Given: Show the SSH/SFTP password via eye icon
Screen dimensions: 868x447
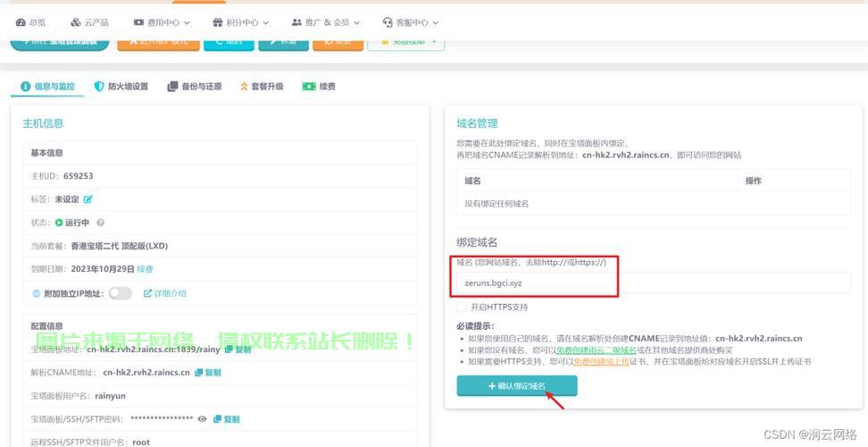Looking at the screenshot, I should (x=203, y=419).
